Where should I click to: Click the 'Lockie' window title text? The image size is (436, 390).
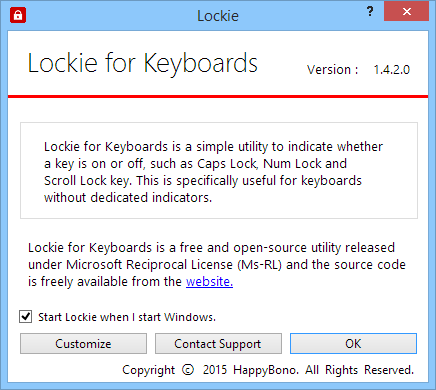(x=218, y=16)
